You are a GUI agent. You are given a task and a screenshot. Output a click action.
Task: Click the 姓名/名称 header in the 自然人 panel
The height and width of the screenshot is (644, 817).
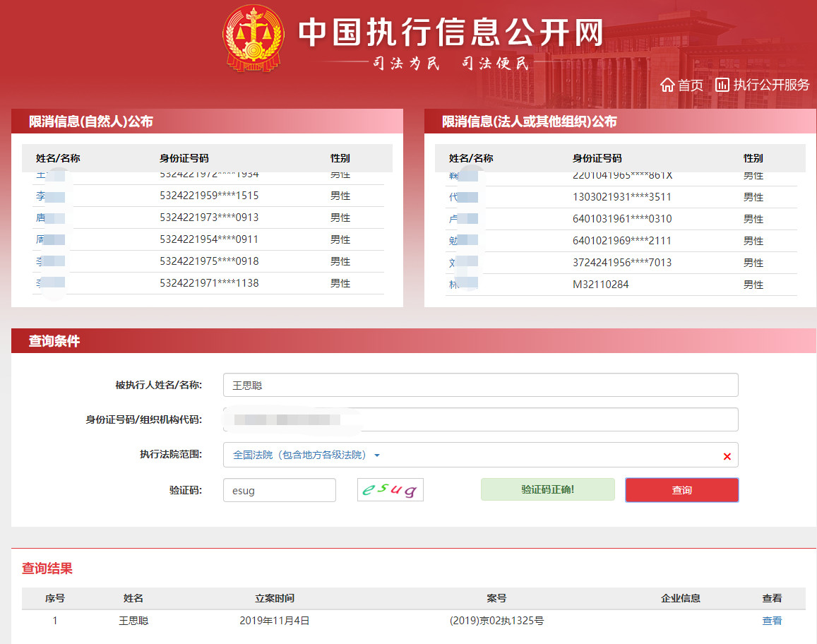[58, 158]
